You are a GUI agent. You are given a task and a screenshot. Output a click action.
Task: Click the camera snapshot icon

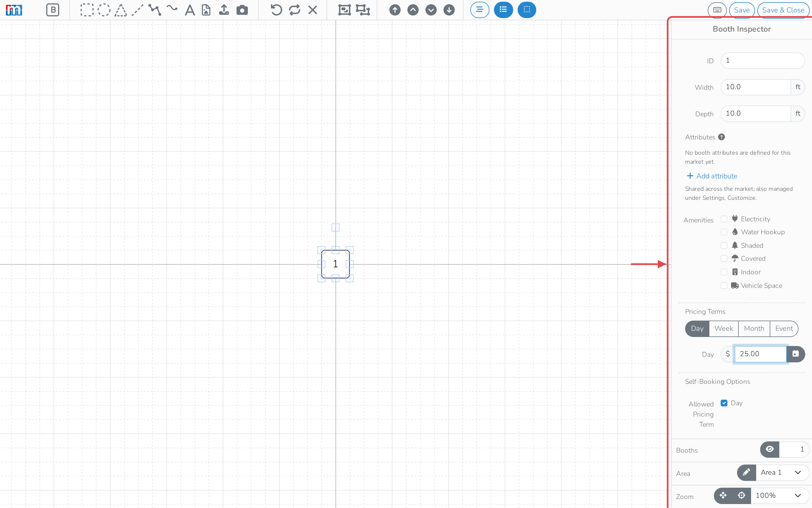[242, 10]
